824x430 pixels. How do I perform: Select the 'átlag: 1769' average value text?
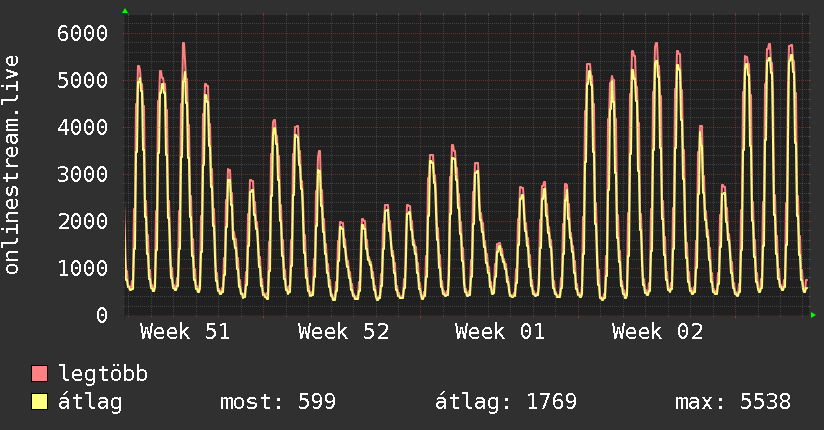506,402
